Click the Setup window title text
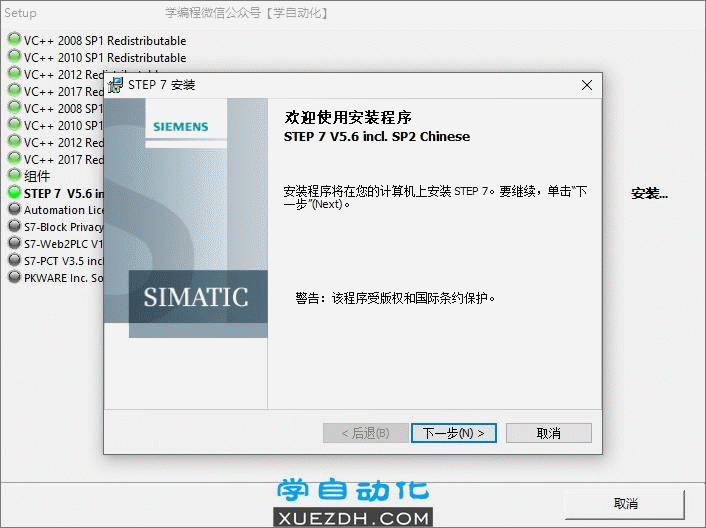 [20, 13]
